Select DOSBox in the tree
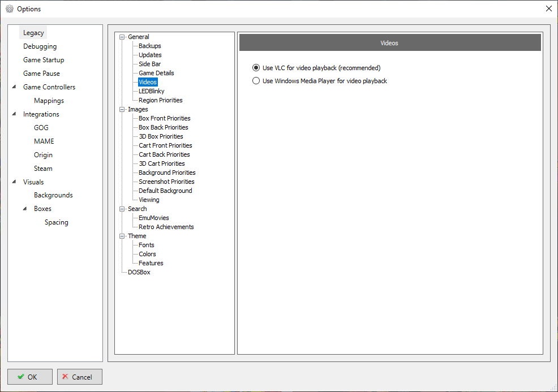Viewport: 558px width, 392px height. (x=139, y=272)
